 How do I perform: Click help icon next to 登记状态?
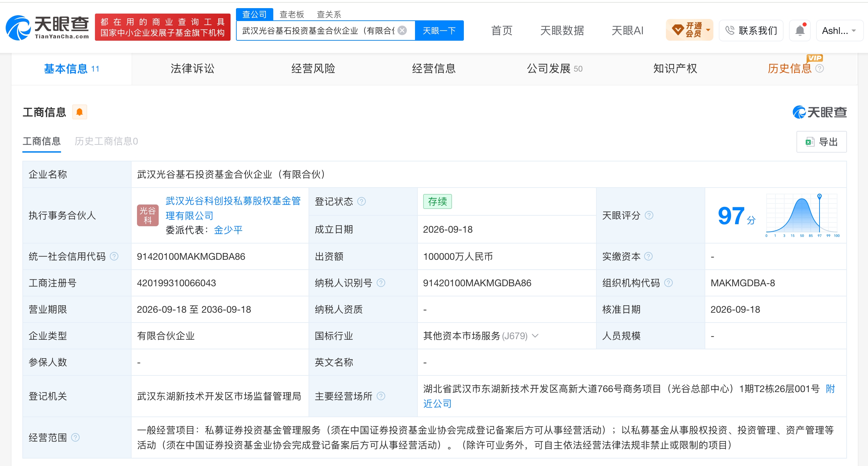click(362, 201)
